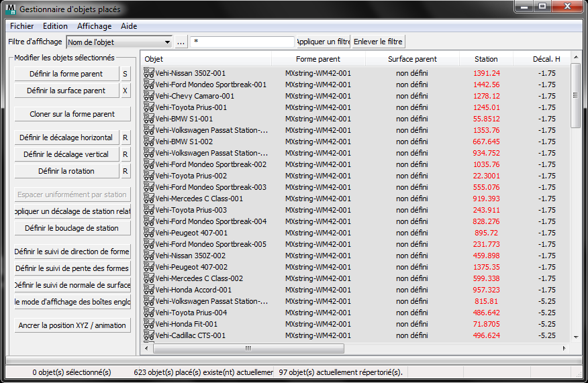Click 'Définir le décalage horizontal' button
Screen dimensions: 588x383
click(66, 138)
